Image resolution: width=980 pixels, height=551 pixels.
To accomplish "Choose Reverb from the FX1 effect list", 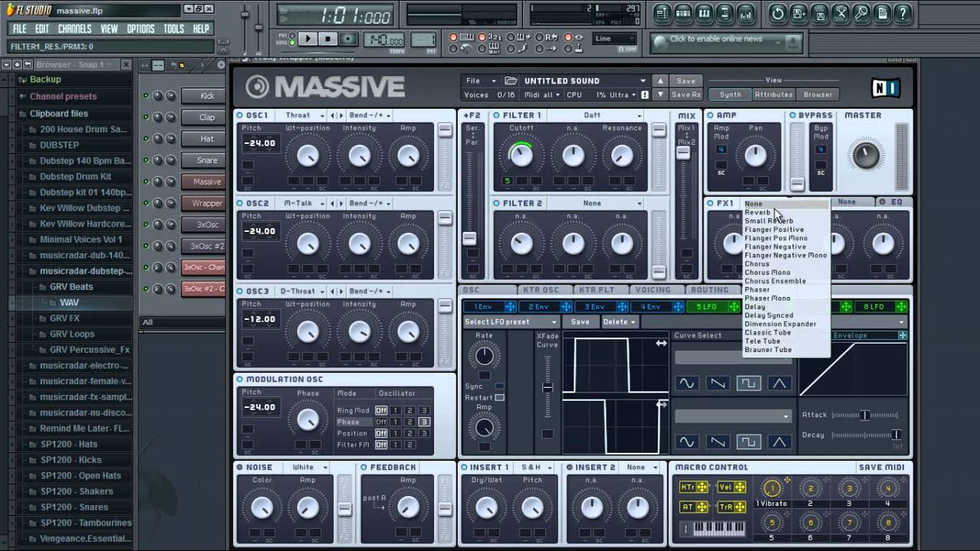I will 758,213.
